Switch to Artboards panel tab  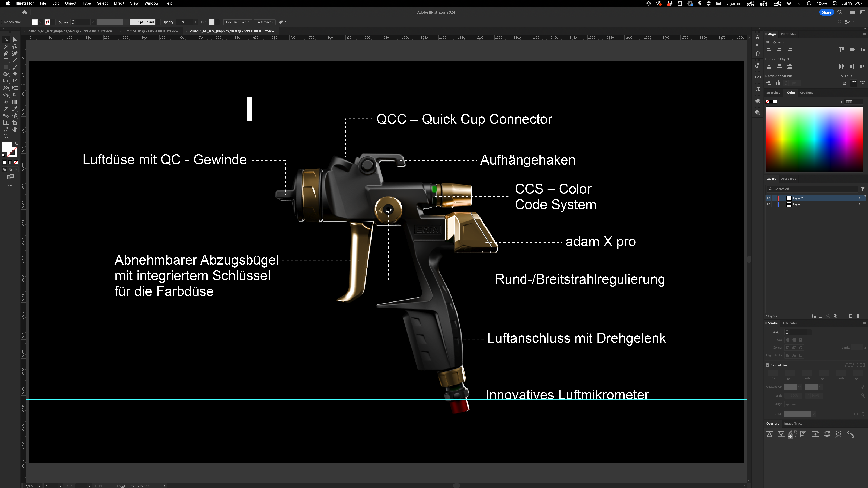click(x=788, y=179)
